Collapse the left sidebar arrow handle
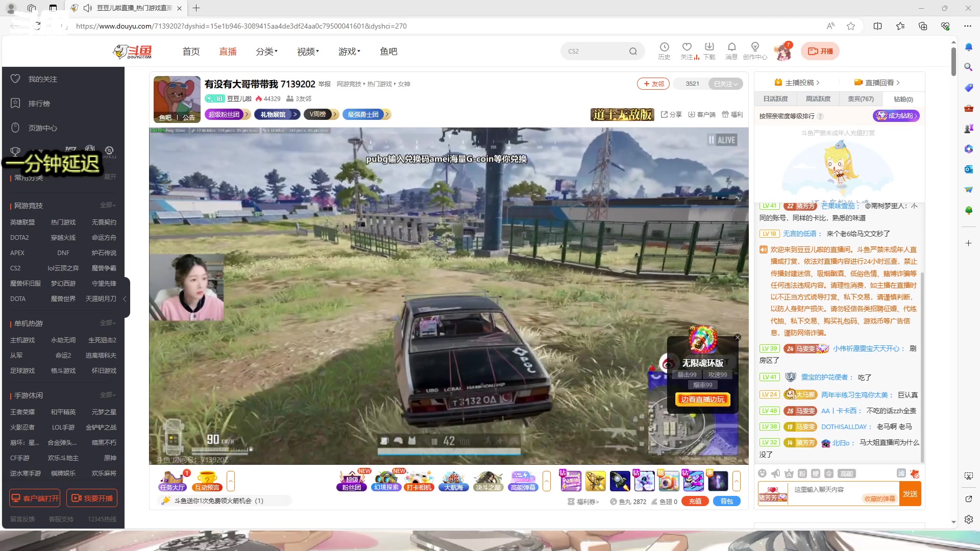This screenshot has height=551, width=980. tap(125, 298)
